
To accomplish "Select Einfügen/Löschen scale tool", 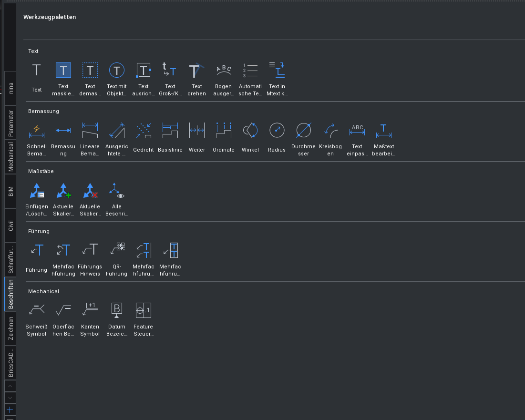I will tap(37, 199).
